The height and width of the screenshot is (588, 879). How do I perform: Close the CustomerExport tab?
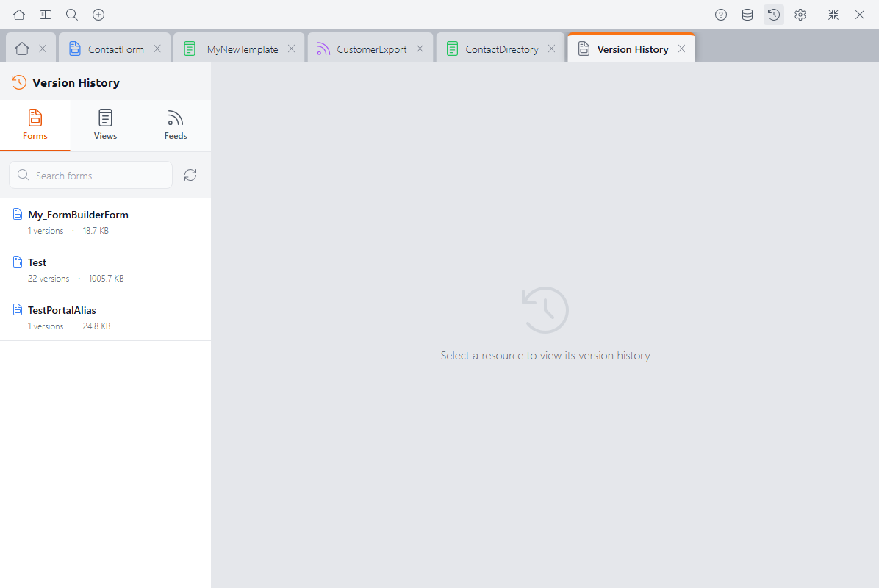420,49
